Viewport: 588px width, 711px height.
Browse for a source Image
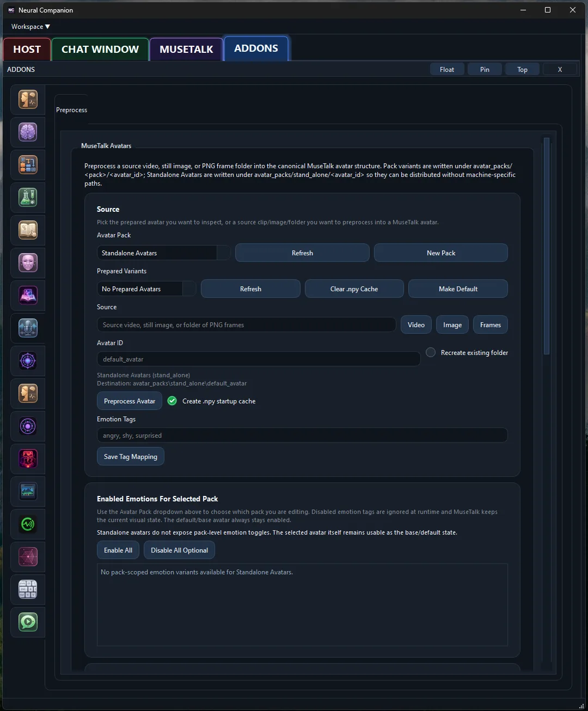tap(452, 324)
